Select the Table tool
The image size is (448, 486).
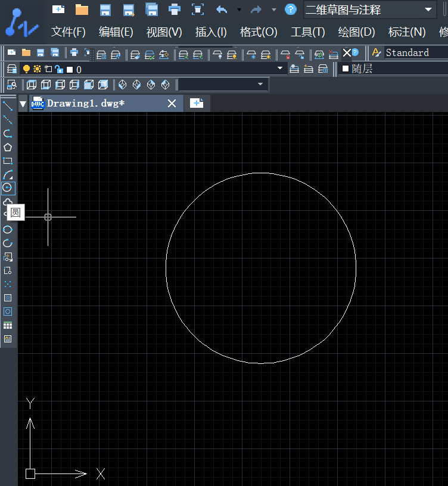coord(7,325)
